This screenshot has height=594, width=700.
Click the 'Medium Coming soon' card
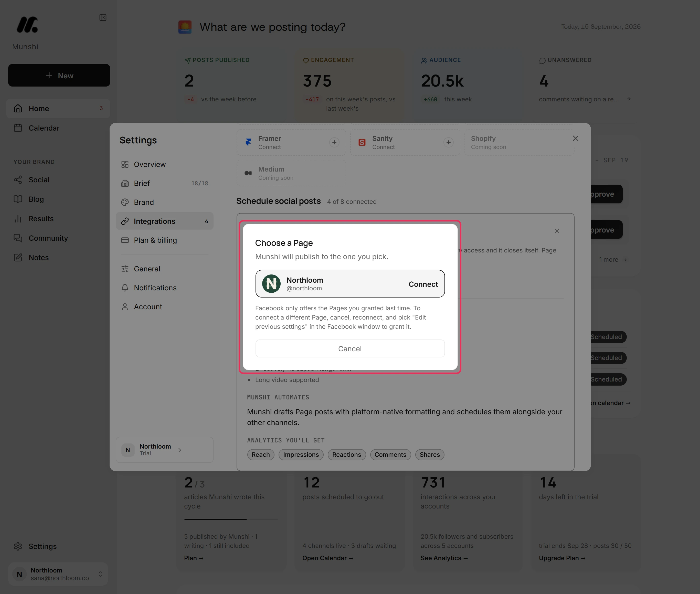click(x=291, y=173)
